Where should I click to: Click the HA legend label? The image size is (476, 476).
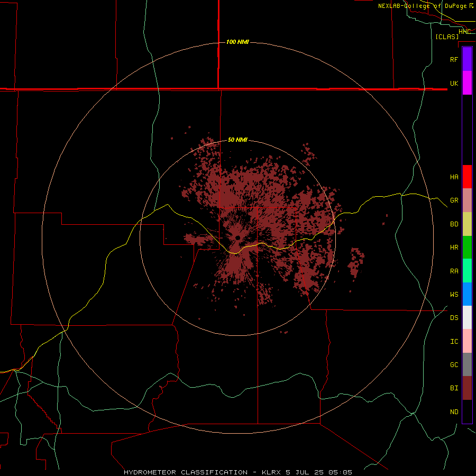click(x=454, y=177)
